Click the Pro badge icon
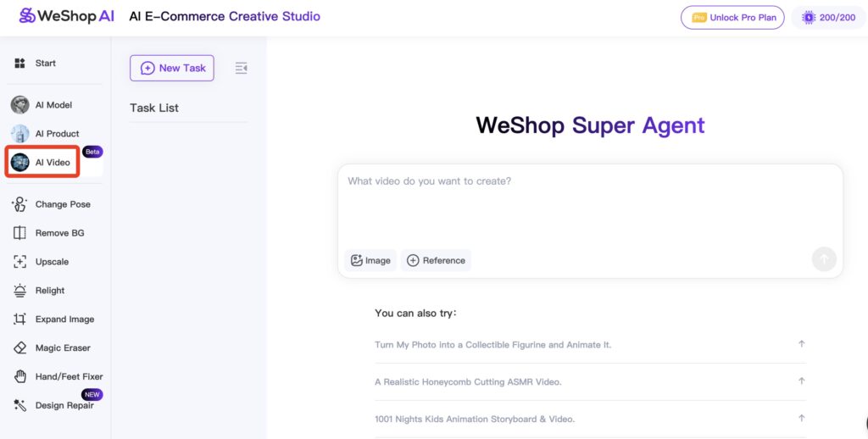Screen dimensions: 868x439 [x=699, y=18]
